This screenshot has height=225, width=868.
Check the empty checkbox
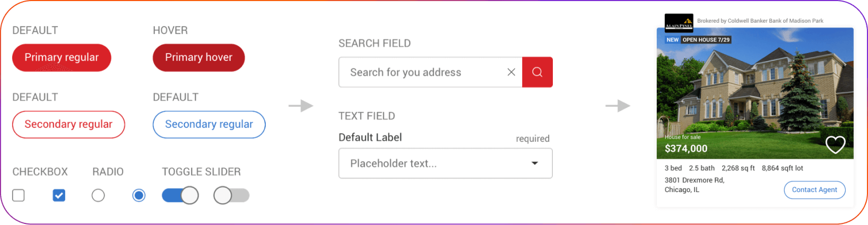pyautogui.click(x=19, y=195)
